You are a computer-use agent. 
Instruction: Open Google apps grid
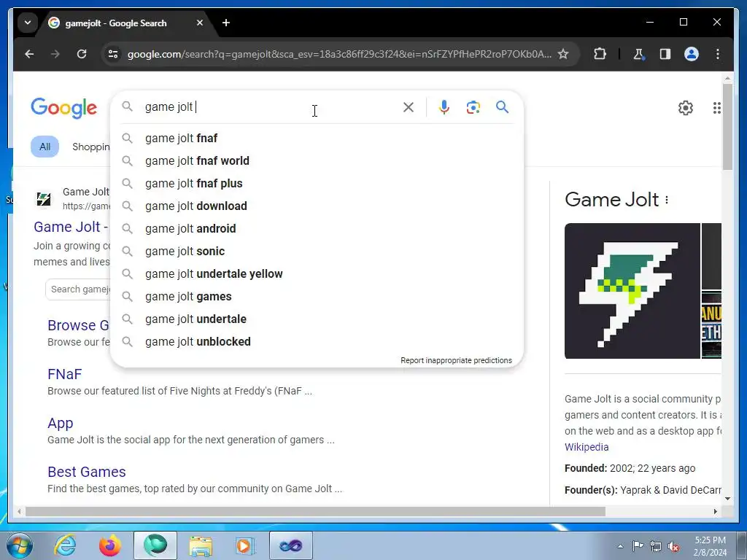[716, 108]
